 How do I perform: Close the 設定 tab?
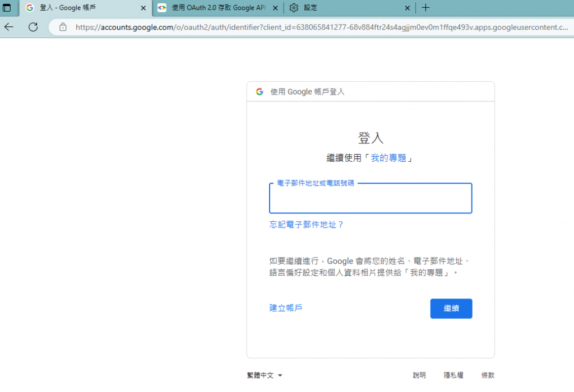407,8
